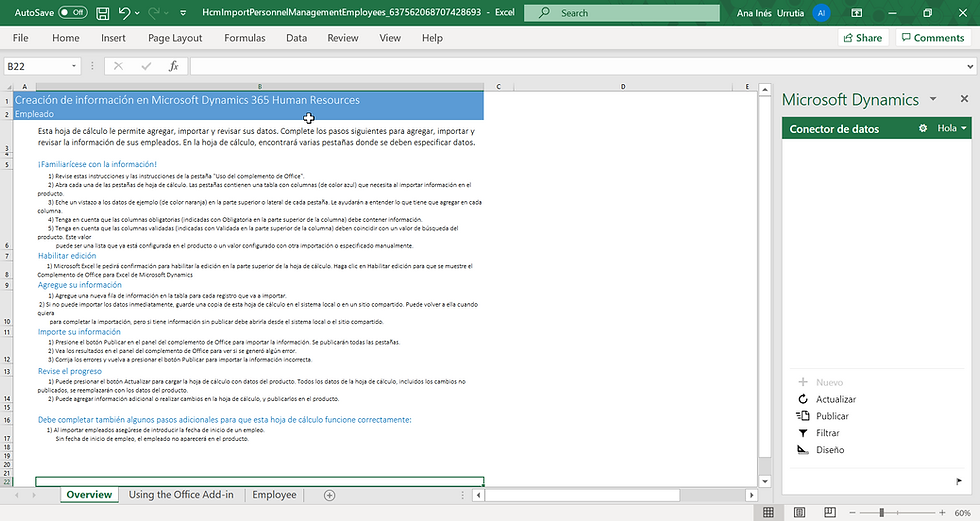Open the Undo history dropdown arrow

(x=138, y=13)
